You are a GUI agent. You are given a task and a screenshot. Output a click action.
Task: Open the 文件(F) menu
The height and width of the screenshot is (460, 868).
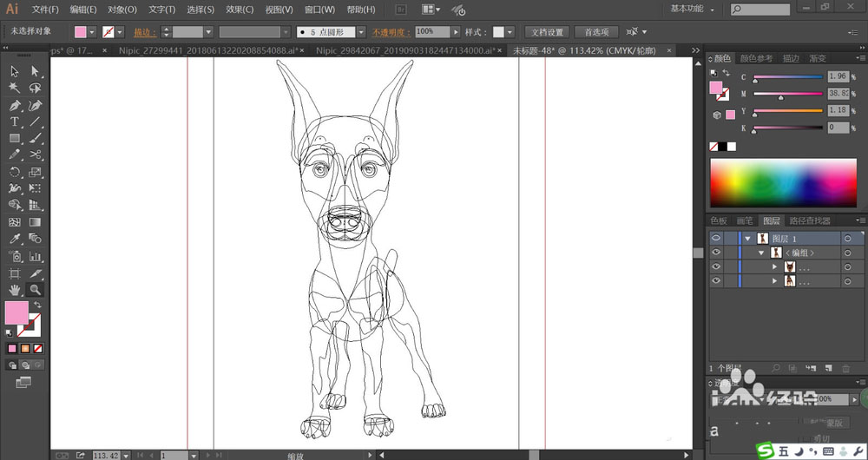[x=45, y=10]
